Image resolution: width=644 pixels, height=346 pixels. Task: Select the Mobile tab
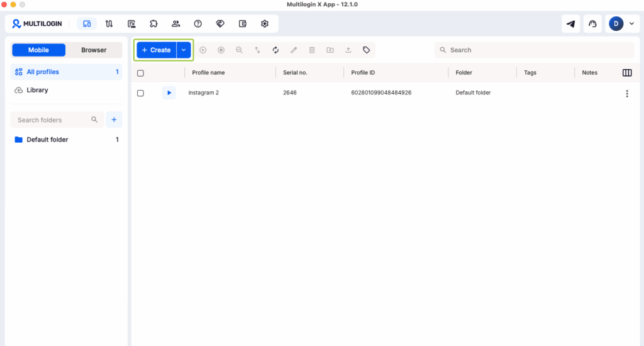click(x=38, y=50)
